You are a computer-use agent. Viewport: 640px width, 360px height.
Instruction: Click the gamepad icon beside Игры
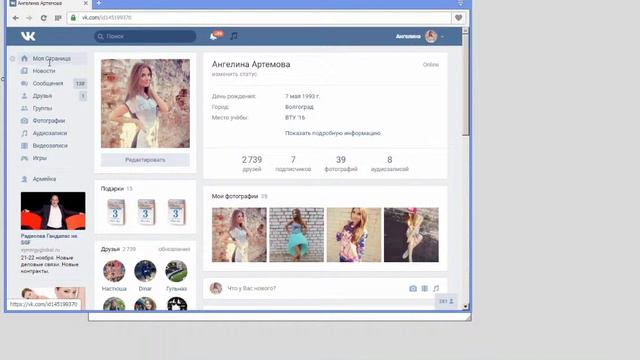click(x=24, y=158)
